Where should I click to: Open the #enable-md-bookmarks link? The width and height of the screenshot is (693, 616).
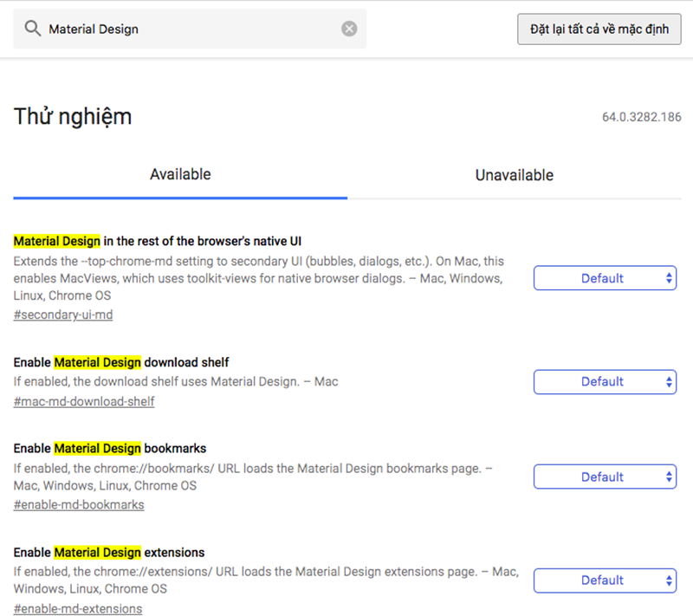coord(79,504)
